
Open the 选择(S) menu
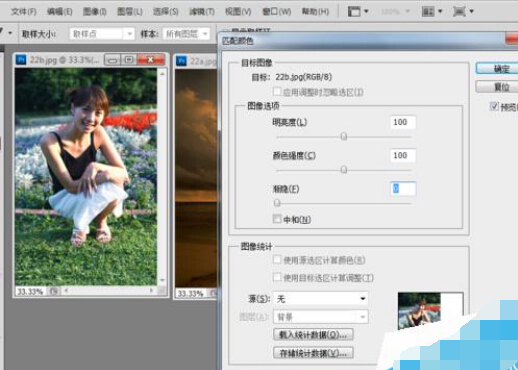pos(165,12)
